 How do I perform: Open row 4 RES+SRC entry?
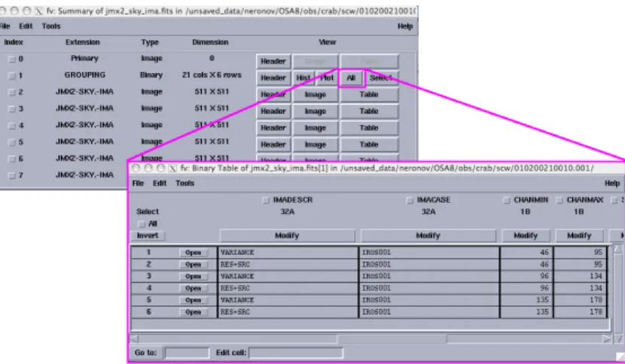tap(194, 288)
